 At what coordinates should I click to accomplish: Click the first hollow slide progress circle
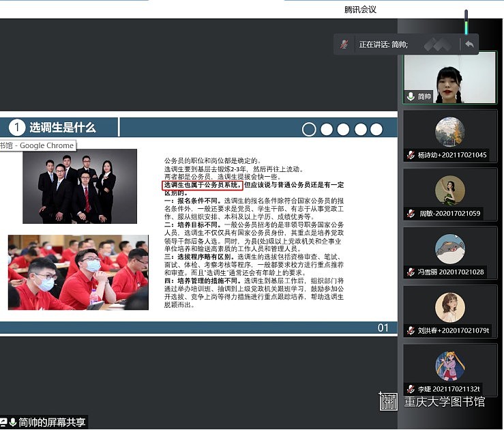click(309, 129)
